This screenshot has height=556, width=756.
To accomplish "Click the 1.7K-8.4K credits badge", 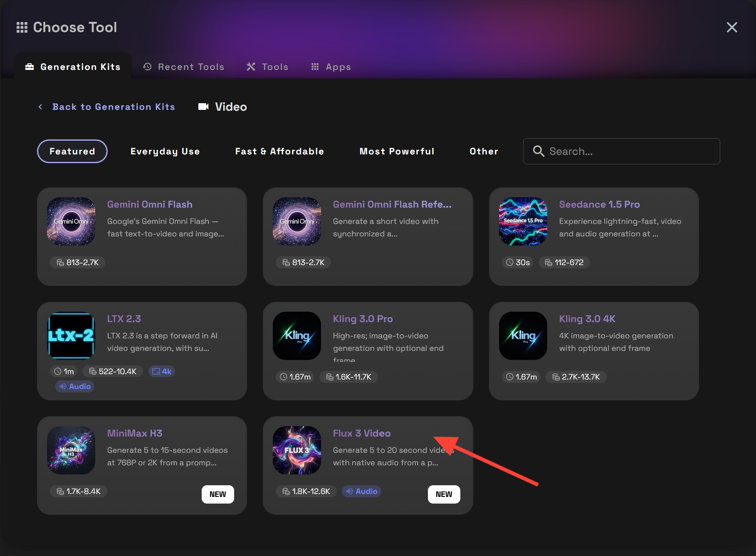I will coord(79,491).
